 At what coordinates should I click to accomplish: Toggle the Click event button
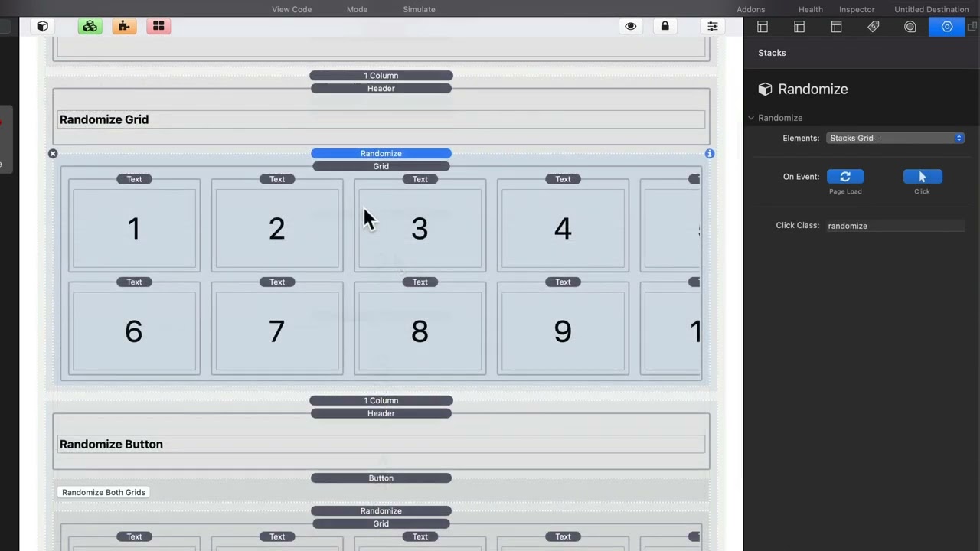pyautogui.click(x=922, y=177)
